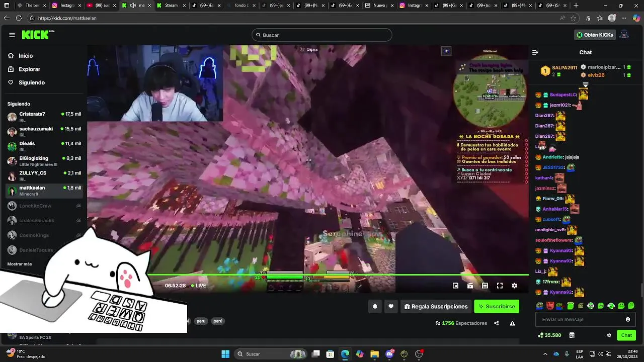The width and height of the screenshot is (644, 362).
Task: Select the last green quick emote
Action: click(x=631, y=306)
